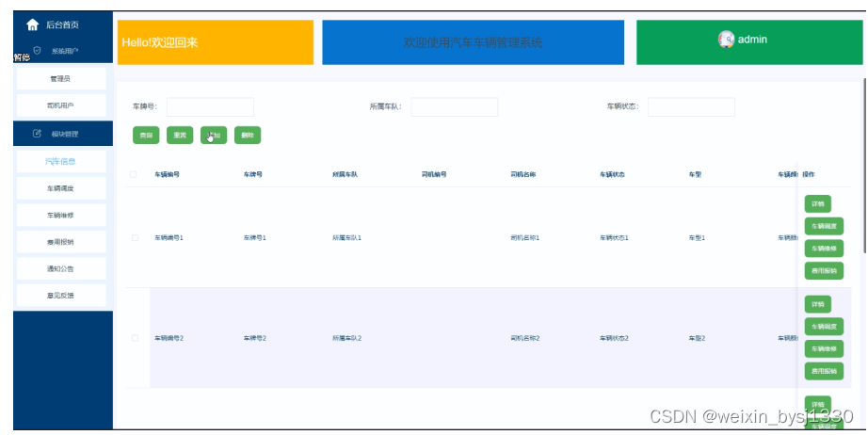Click 车辆维修 button for row 车辆编号2

pos(824,348)
